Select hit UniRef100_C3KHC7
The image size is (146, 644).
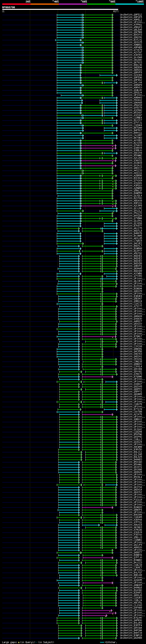pos(131,567)
